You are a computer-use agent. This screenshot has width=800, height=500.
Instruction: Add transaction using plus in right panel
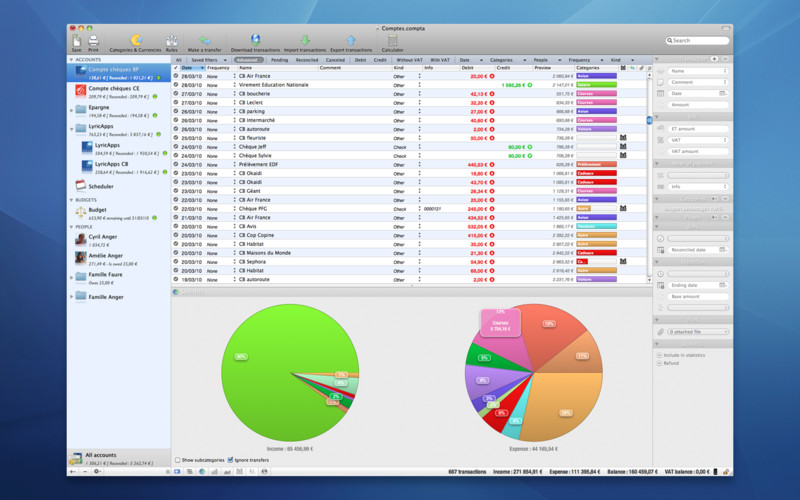714,59
